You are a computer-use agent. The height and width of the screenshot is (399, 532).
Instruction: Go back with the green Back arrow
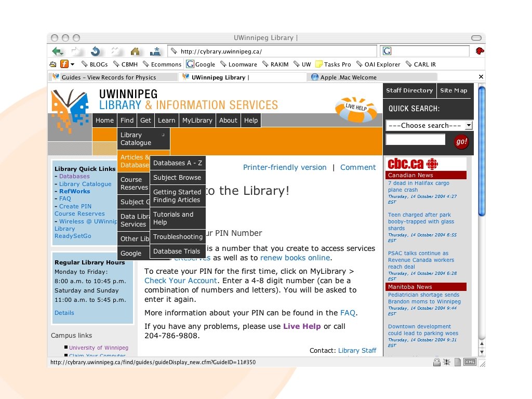point(58,51)
